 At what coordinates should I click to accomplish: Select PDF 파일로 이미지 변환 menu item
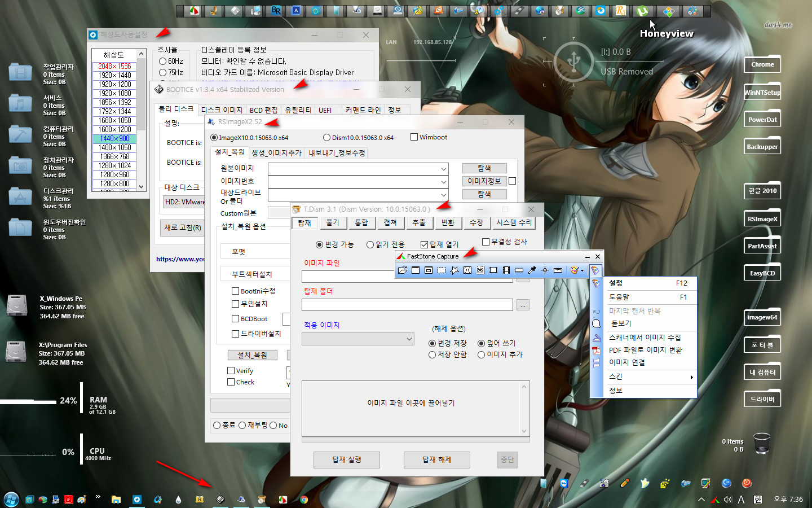click(x=648, y=350)
